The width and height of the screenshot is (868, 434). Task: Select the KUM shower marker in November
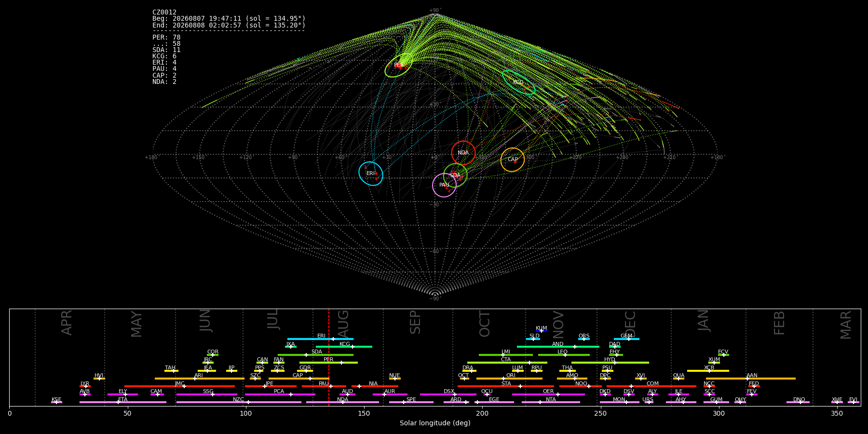[542, 331]
